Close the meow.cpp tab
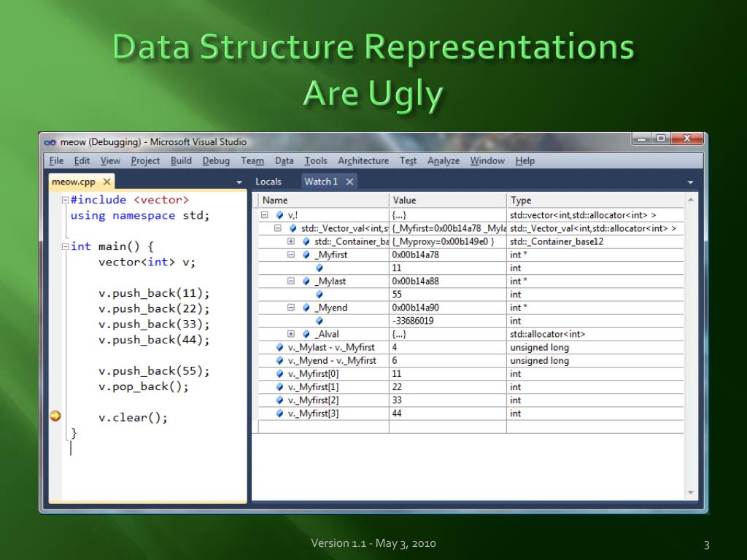The height and width of the screenshot is (560, 747). [107, 182]
